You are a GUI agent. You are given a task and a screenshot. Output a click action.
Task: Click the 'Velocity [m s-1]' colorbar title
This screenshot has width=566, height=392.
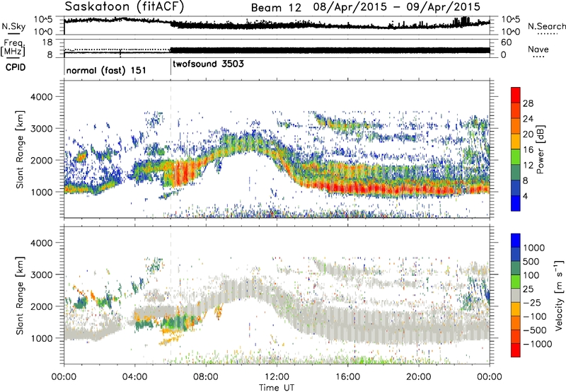click(559, 295)
